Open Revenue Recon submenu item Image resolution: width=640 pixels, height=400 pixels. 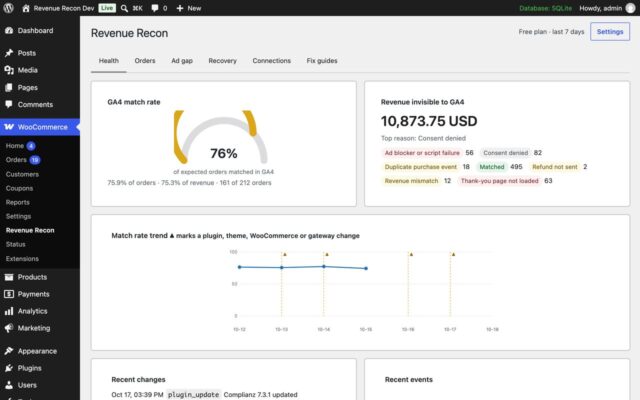coord(30,231)
